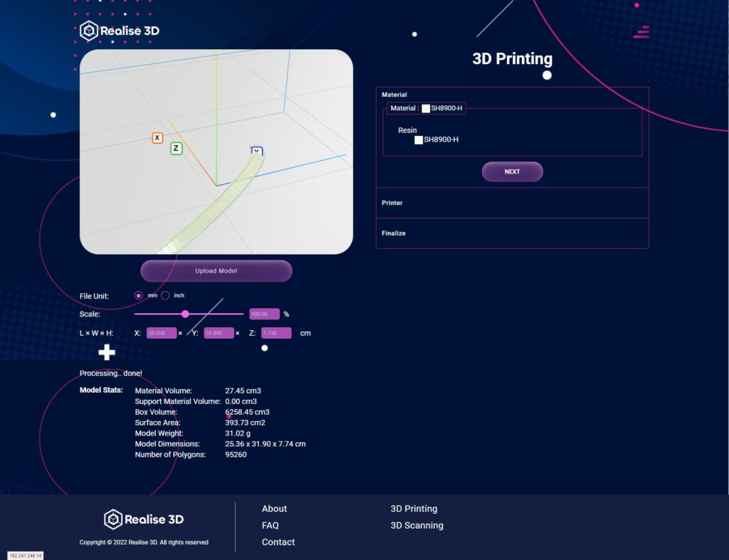729x560 pixels.
Task: Click the Scale slider handle
Action: pos(185,314)
